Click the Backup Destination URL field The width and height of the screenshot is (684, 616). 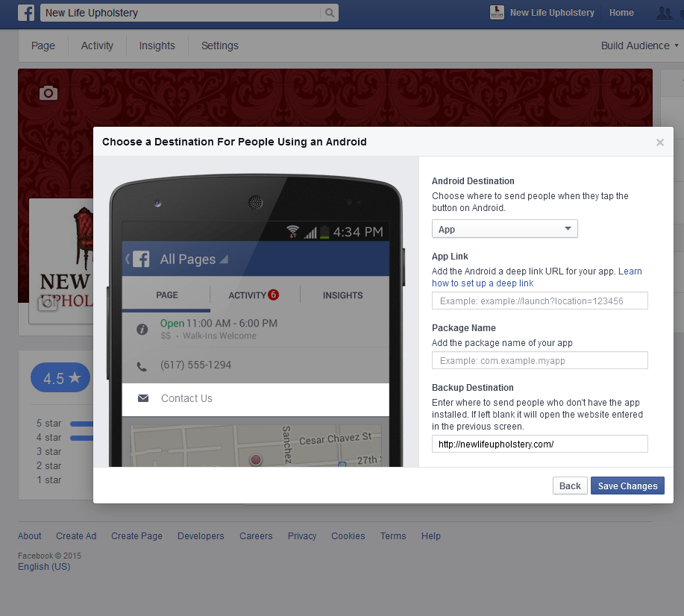pos(539,444)
